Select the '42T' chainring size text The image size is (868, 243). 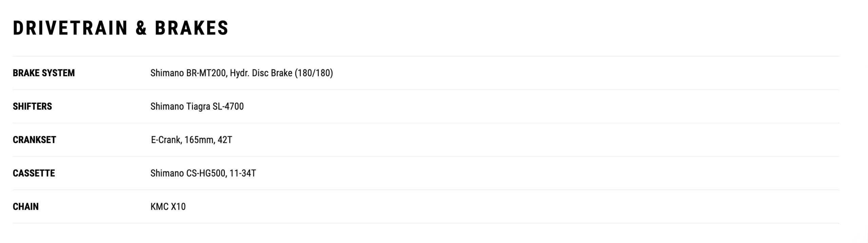pos(225,140)
